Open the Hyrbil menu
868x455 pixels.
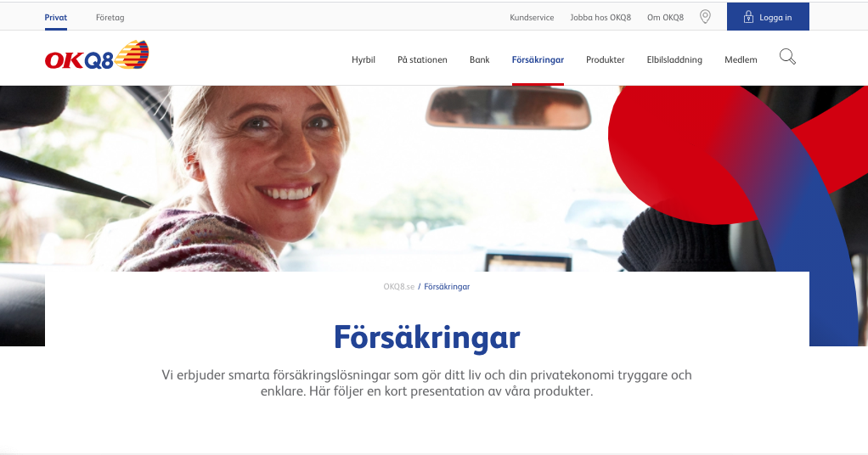tap(364, 59)
